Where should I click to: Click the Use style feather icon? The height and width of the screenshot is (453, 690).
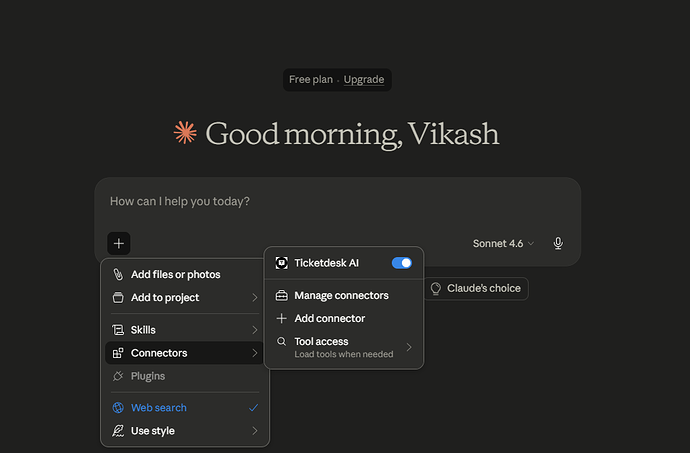click(x=118, y=431)
